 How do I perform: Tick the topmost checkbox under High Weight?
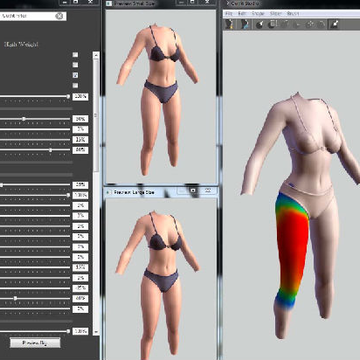click(x=75, y=55)
